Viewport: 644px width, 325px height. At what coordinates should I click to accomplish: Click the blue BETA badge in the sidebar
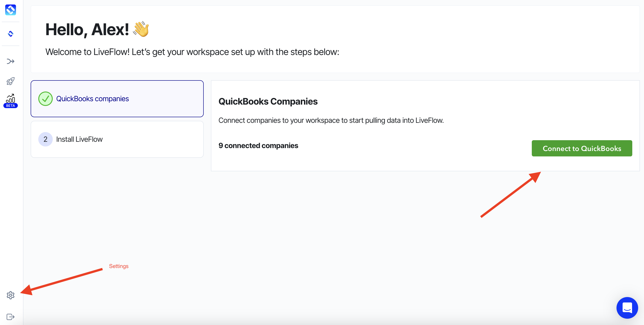tap(11, 105)
